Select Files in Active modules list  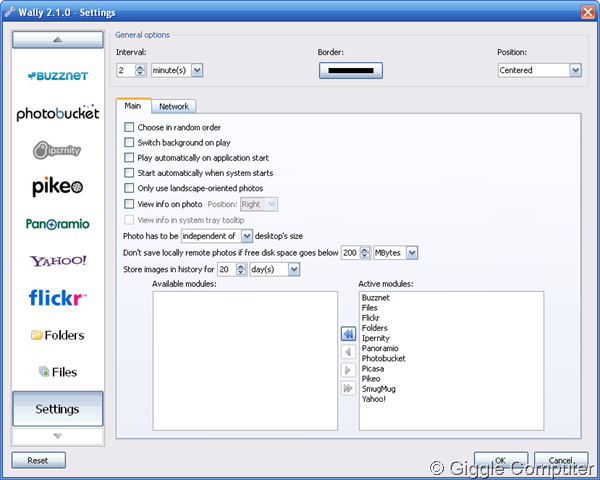(x=370, y=308)
